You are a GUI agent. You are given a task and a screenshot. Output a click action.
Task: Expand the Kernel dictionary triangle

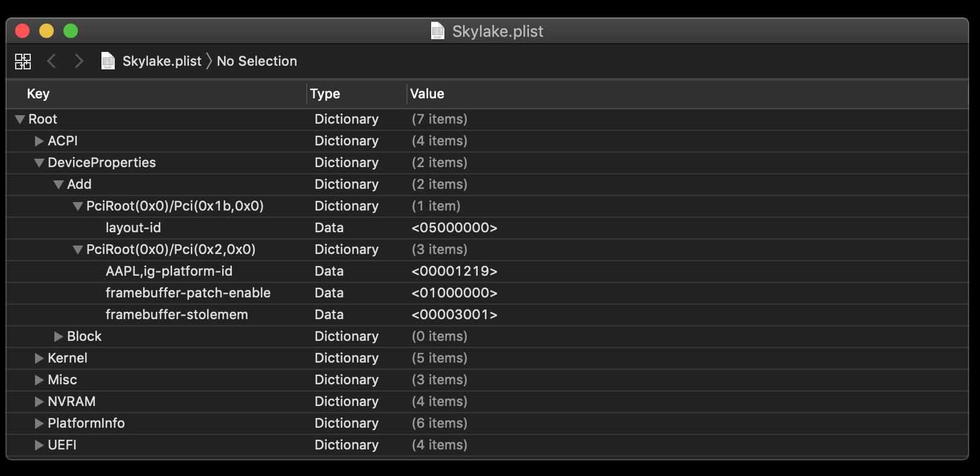39,358
